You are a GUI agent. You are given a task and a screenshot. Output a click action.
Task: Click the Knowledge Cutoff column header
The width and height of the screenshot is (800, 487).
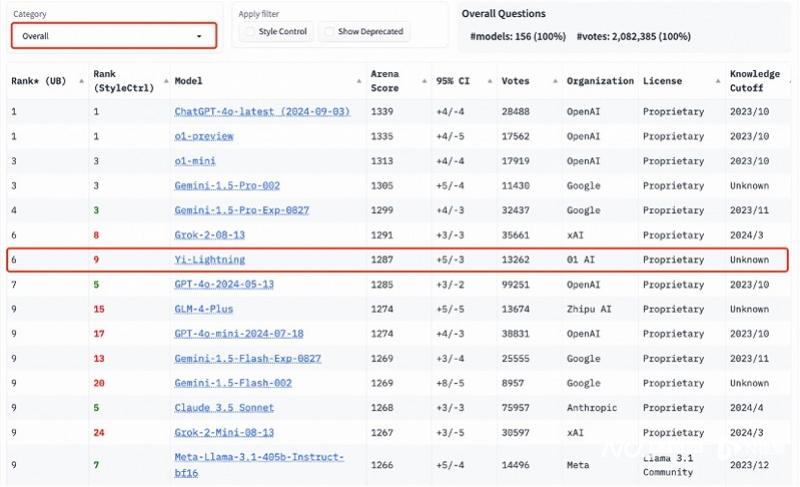click(x=755, y=81)
